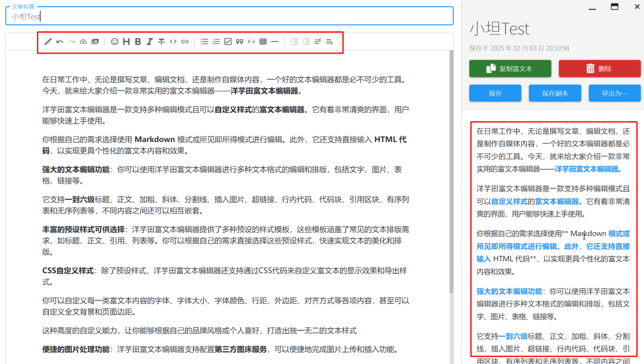Open the 导出为… export button
Screen dimensions: 644x364
click(614, 93)
